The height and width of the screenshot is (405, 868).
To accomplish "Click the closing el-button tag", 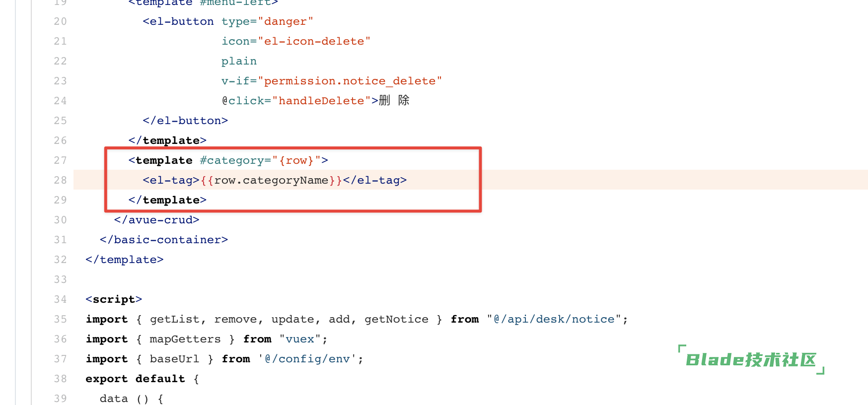I will [x=185, y=121].
